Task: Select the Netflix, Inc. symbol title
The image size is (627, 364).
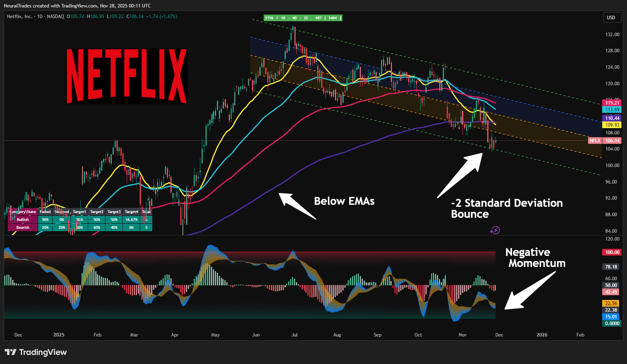Action: [x=20, y=17]
